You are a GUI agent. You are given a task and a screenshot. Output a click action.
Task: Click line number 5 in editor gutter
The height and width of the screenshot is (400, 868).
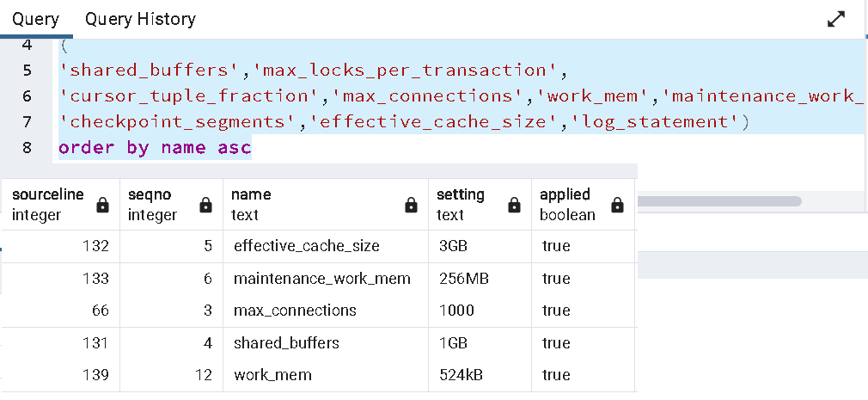click(28, 71)
